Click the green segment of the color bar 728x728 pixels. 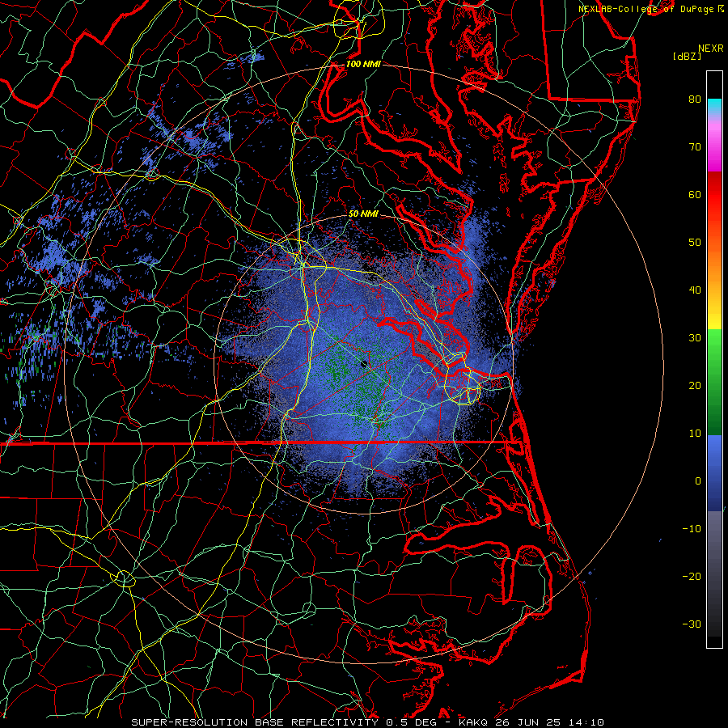click(x=714, y=382)
